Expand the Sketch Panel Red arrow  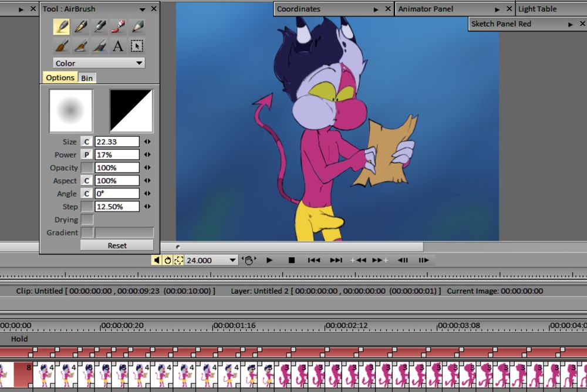[571, 24]
